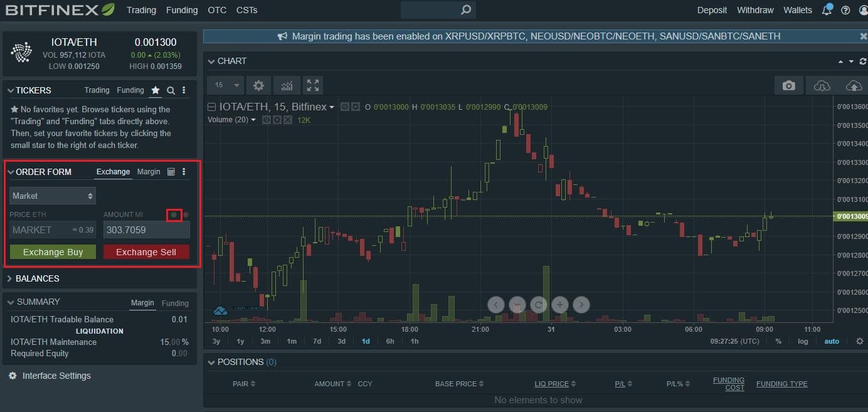This screenshot has height=412, width=868.
Task: Click the IOTA coin logo
Action: click(x=22, y=53)
